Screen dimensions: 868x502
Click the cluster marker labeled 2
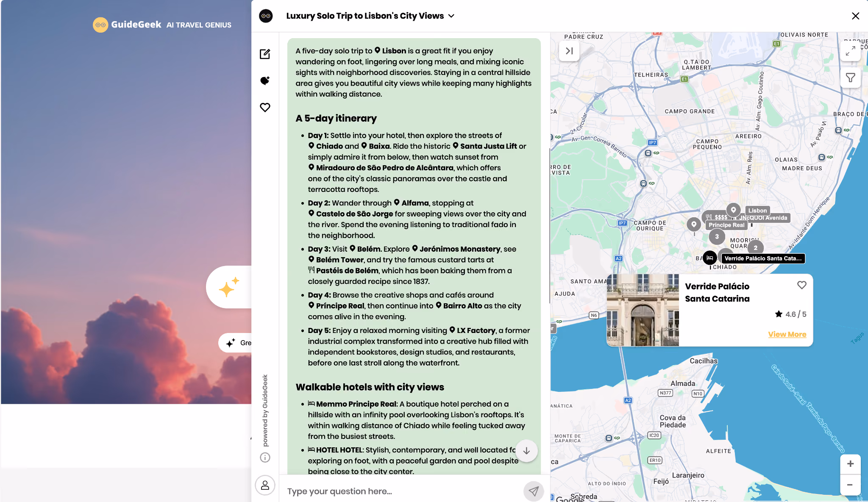pyautogui.click(x=755, y=247)
